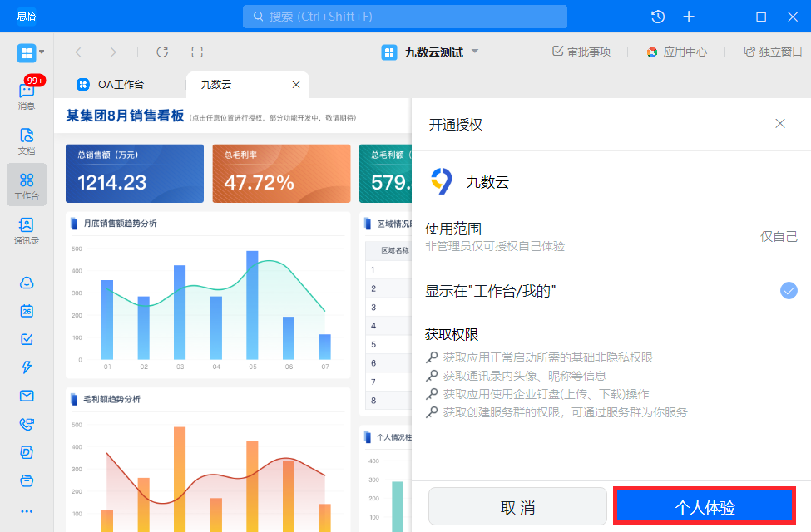Click the search input field

[405, 17]
